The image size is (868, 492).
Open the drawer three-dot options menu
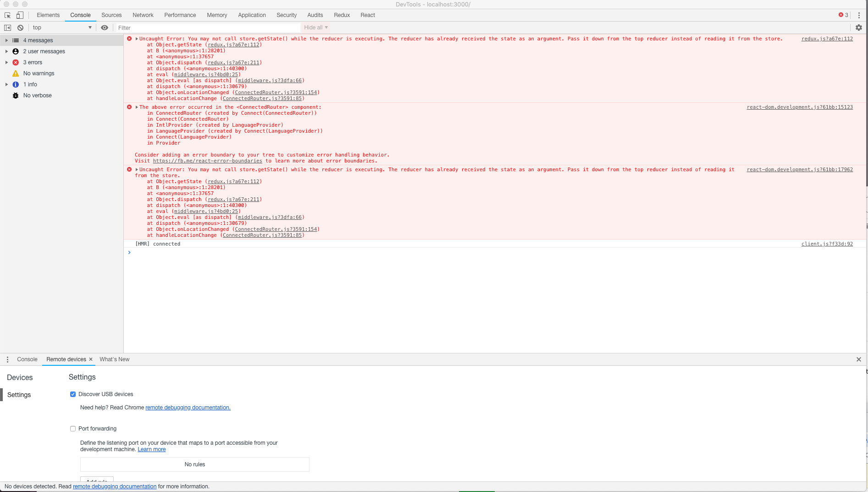click(x=7, y=359)
